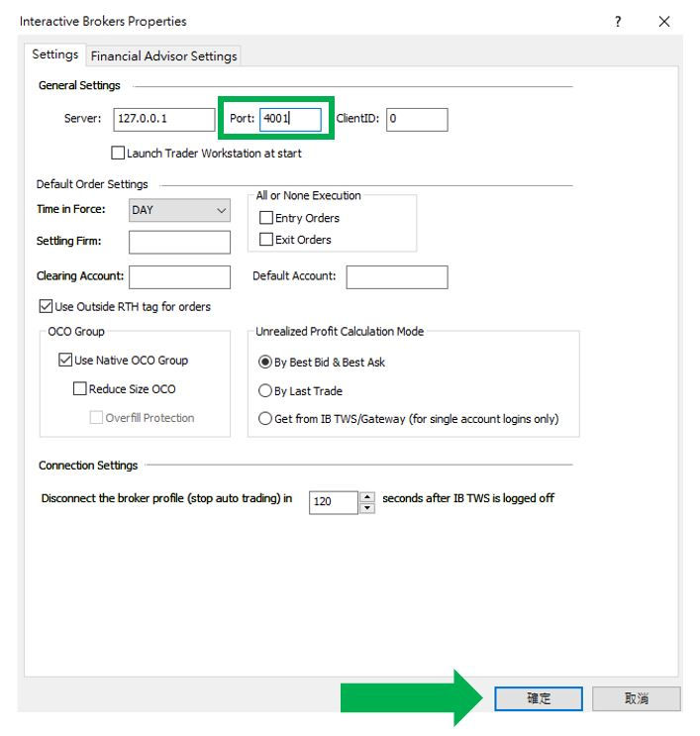The height and width of the screenshot is (736, 700).
Task: Focus the Port number field
Action: (x=290, y=119)
